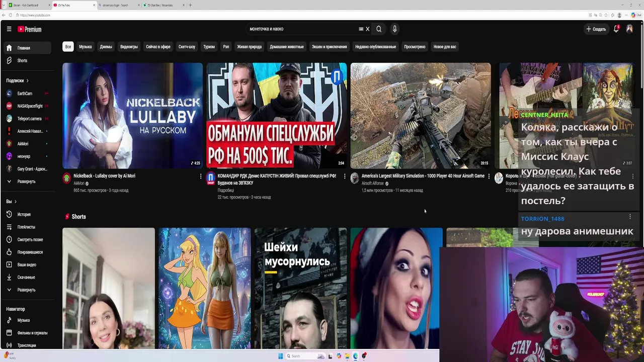Open Ваши видео in sidebar
Image resolution: width=644 pixels, height=362 pixels.
point(28,265)
